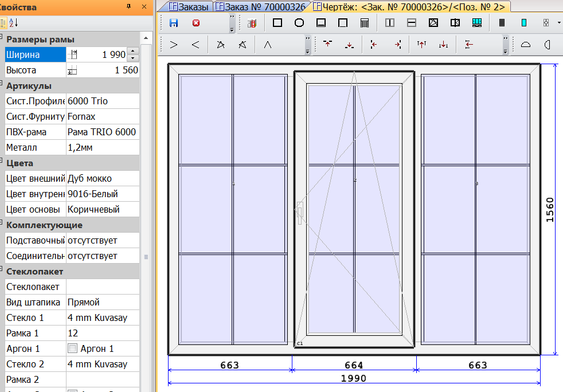Screen dimensions: 563x392
Task: Select the Чертёж drawing tab
Action: coord(409,7)
